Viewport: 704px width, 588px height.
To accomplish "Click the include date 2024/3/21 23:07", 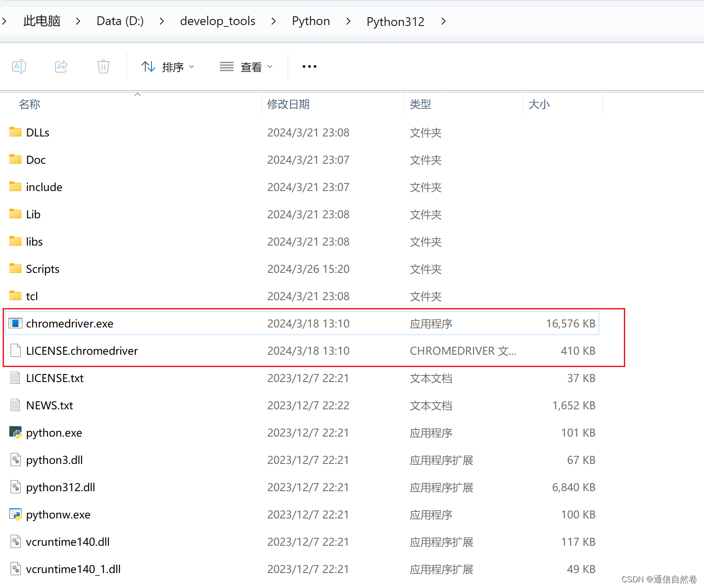I will [308, 187].
